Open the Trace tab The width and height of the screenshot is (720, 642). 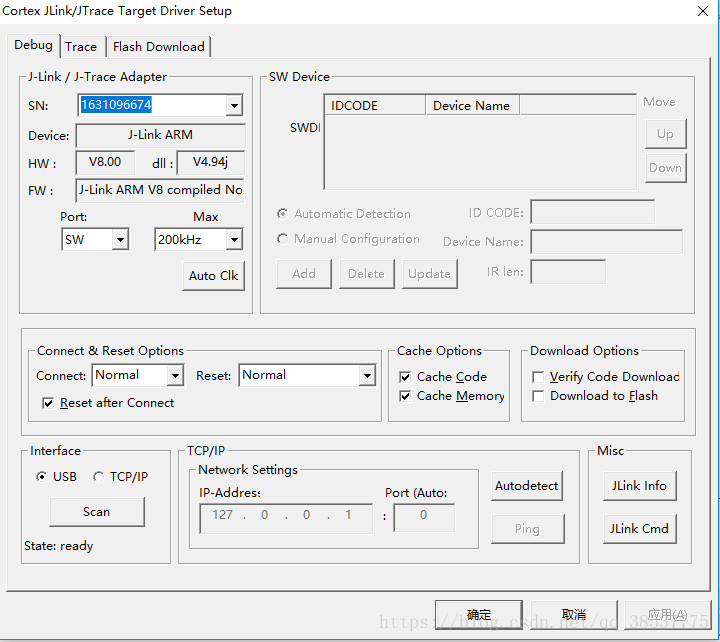[x=81, y=47]
